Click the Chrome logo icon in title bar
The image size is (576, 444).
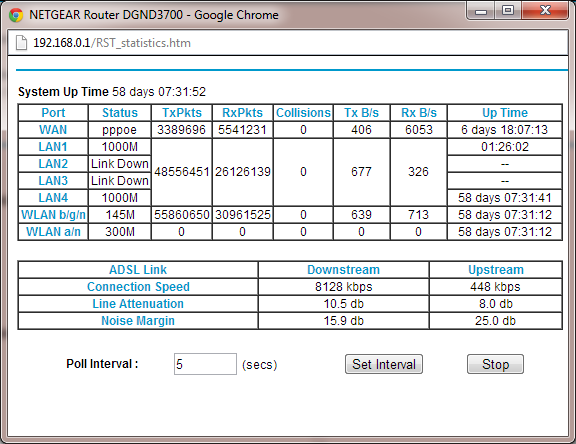pyautogui.click(x=16, y=15)
